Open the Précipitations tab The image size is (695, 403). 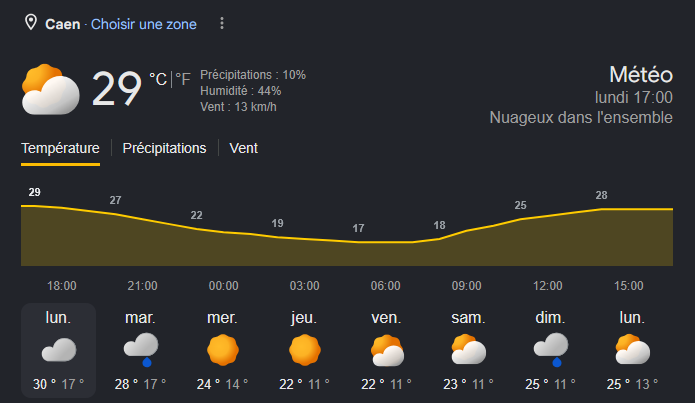(164, 148)
